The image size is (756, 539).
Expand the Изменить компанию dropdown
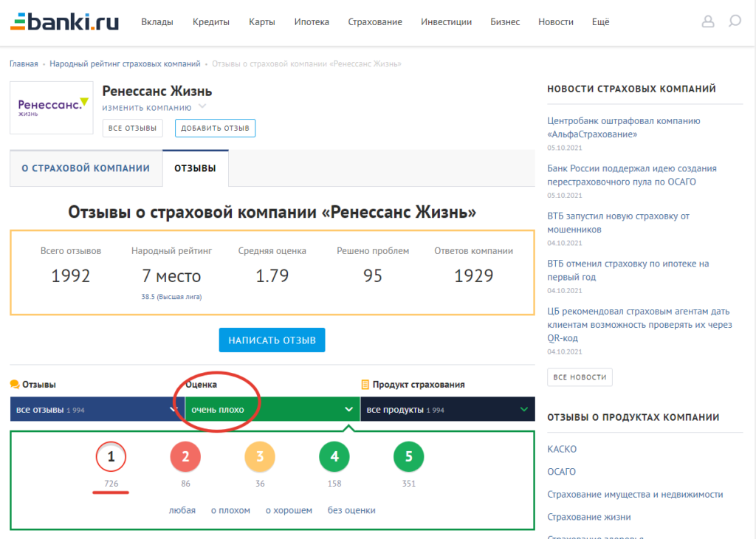click(x=154, y=108)
